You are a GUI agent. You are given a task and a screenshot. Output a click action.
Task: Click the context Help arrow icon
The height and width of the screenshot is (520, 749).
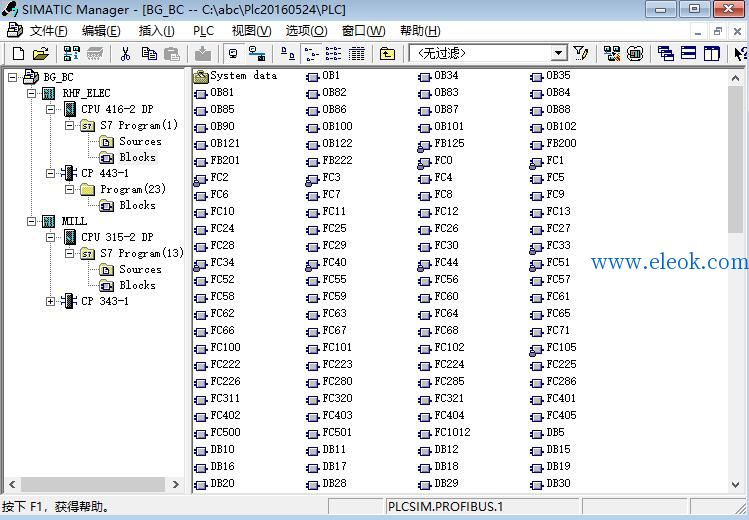pyautogui.click(x=741, y=53)
